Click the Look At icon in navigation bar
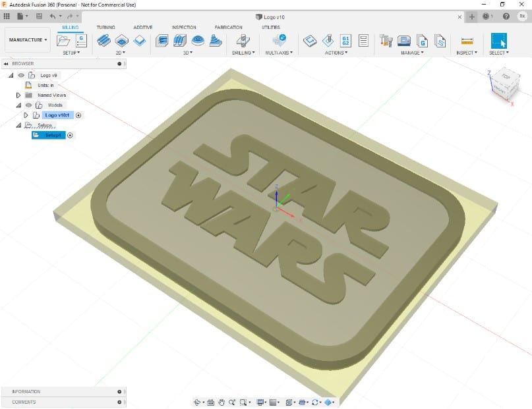This screenshot has width=532, height=409. 210,402
